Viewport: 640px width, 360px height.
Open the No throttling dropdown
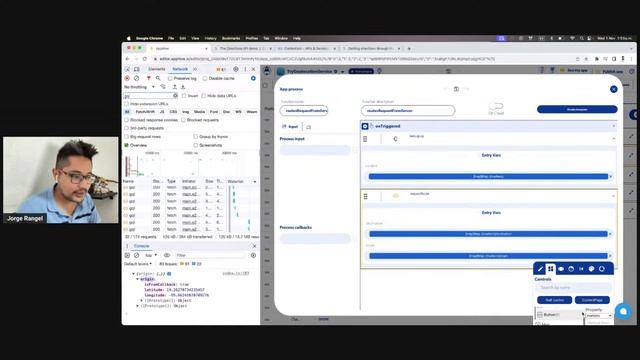click(x=139, y=87)
